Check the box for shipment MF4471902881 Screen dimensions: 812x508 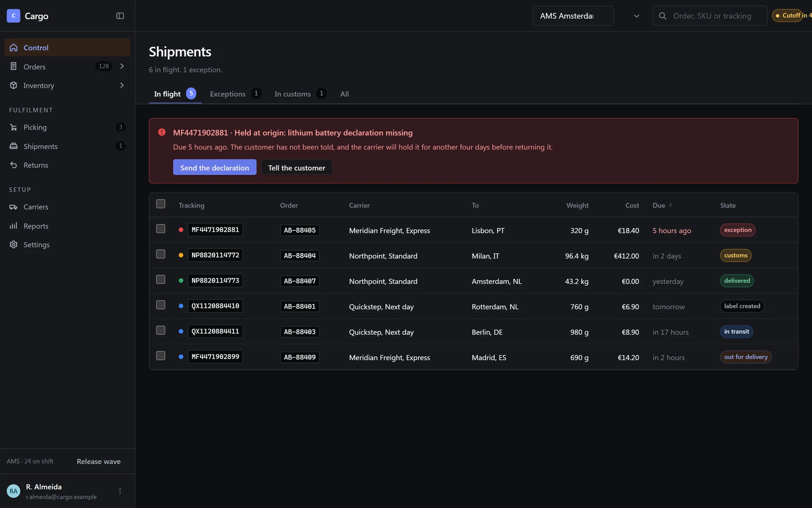(161, 229)
